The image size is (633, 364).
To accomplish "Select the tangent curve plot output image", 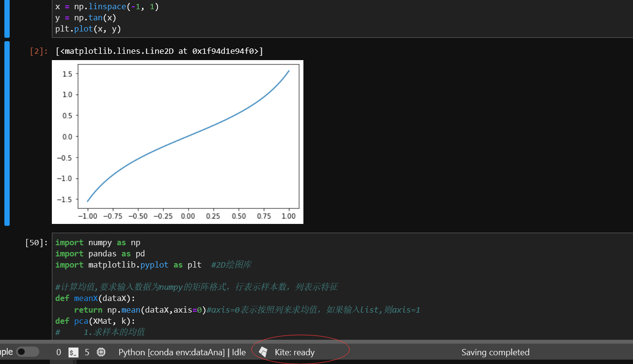I will pos(177,142).
